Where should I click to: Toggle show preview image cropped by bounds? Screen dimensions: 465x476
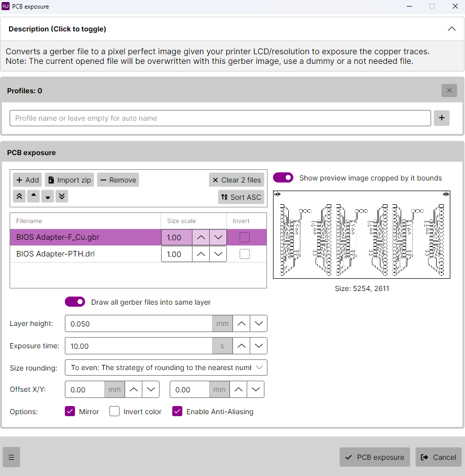pyautogui.click(x=283, y=177)
